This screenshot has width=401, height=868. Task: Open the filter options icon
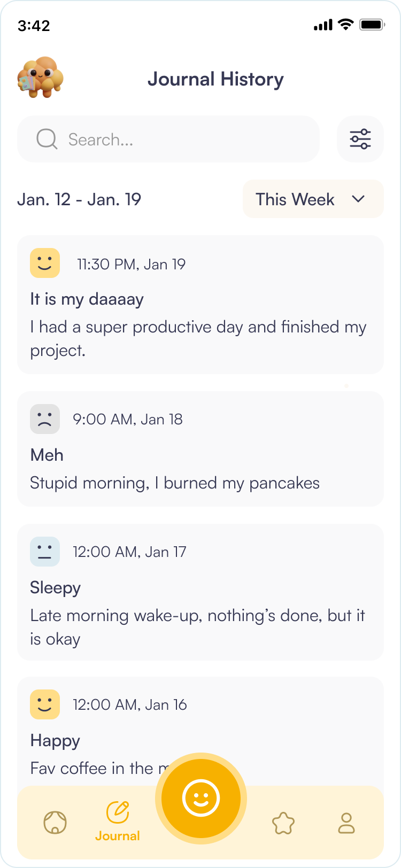tap(360, 138)
